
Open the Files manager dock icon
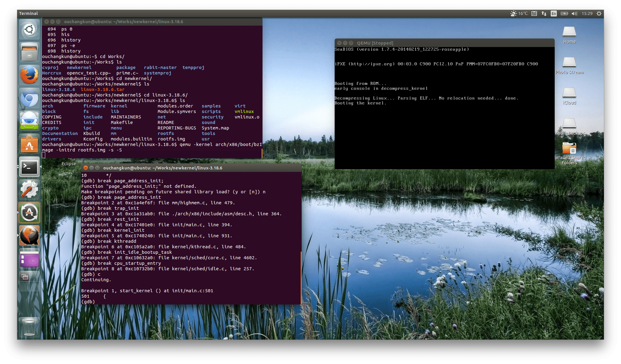click(x=29, y=52)
